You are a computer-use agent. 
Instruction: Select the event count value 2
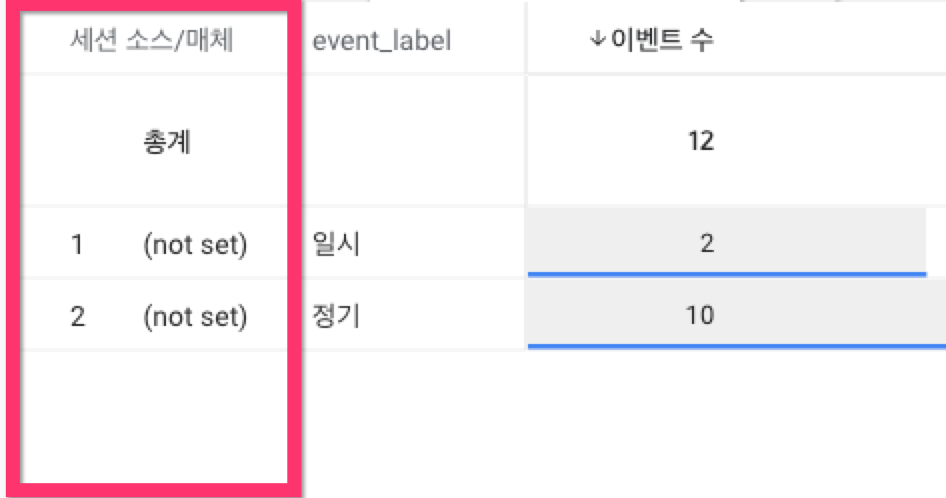(706, 243)
